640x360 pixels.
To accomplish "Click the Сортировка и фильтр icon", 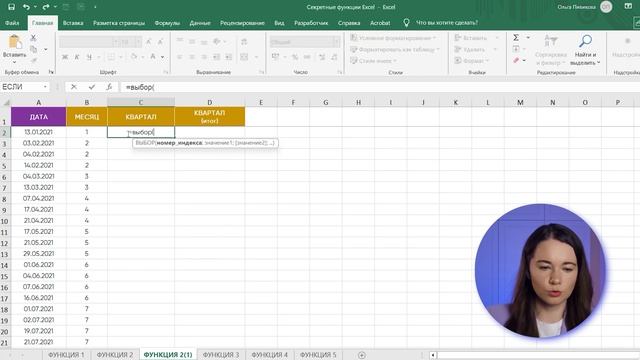I will 551,41.
